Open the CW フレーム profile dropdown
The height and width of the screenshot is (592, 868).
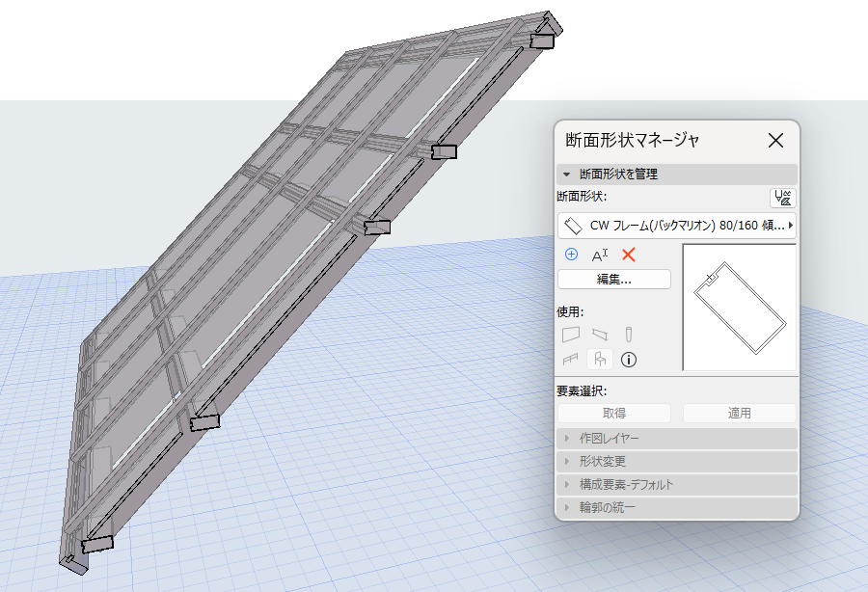(x=676, y=226)
